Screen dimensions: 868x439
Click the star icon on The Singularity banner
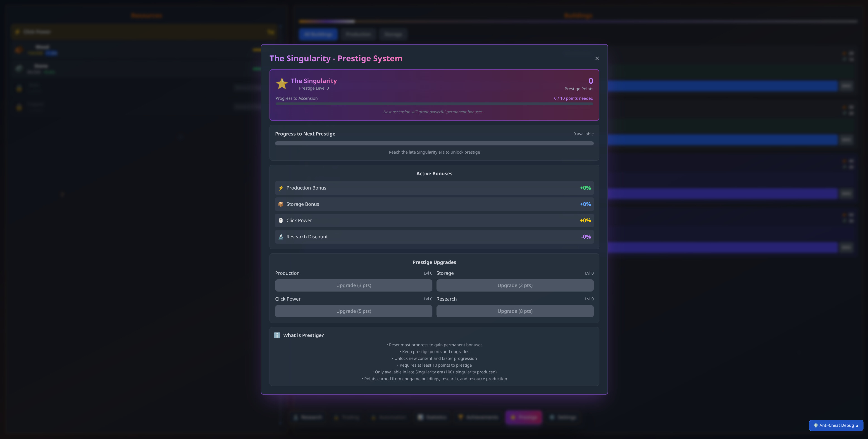(x=282, y=83)
